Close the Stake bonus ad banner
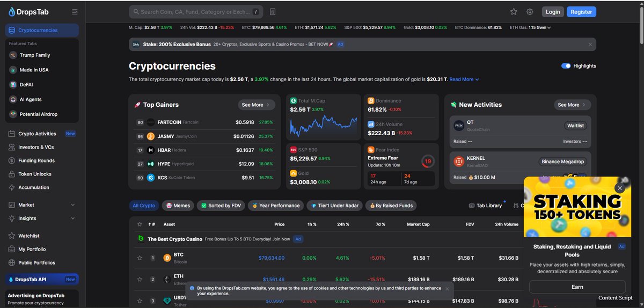Image resolution: width=644 pixels, height=308 pixels. [590, 44]
